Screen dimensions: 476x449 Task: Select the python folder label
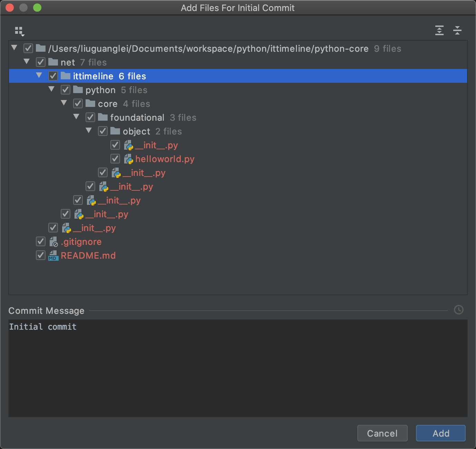point(100,90)
